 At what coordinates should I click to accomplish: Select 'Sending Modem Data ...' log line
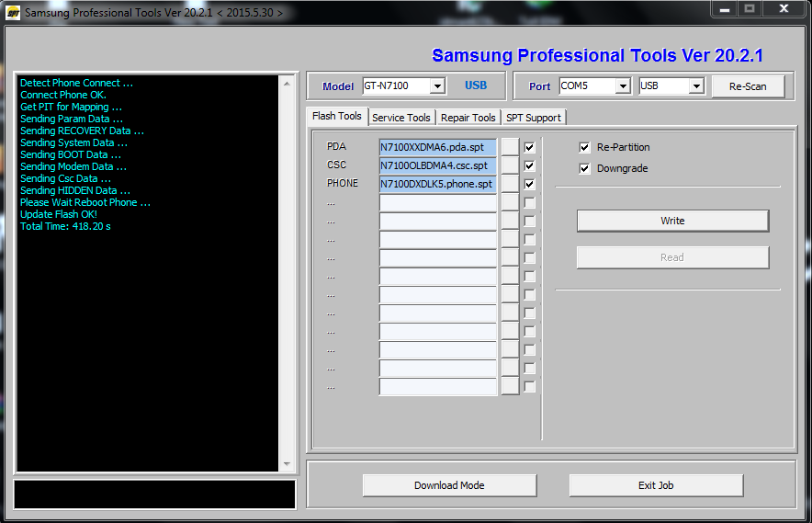pos(73,166)
